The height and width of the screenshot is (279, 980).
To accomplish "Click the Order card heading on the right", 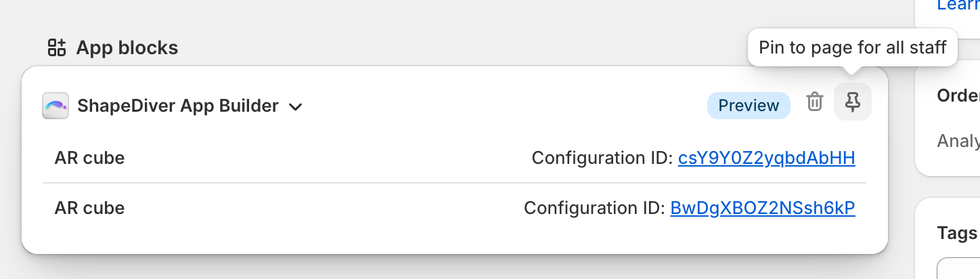I will [x=958, y=96].
